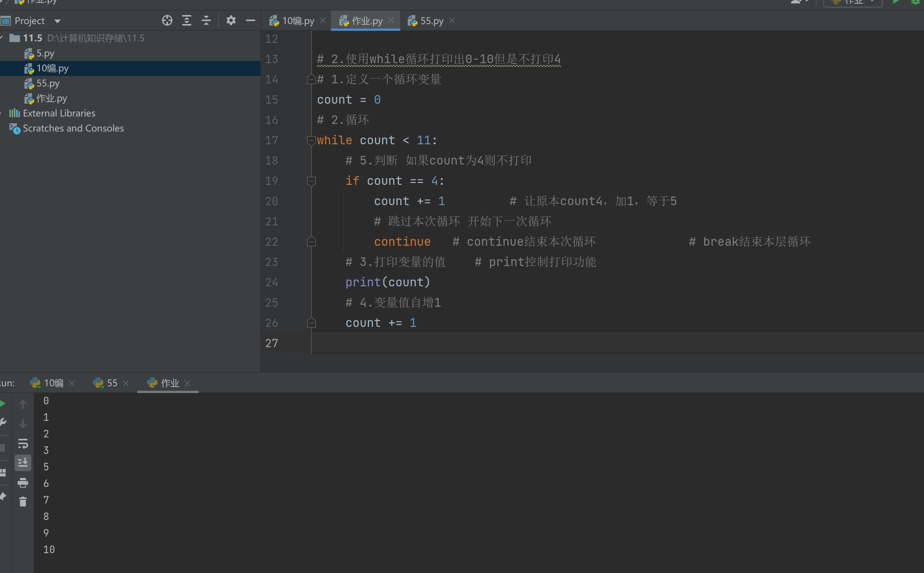This screenshot has width=924, height=573.
Task: Select 作业.py in the project tree
Action: (x=130, y=98)
